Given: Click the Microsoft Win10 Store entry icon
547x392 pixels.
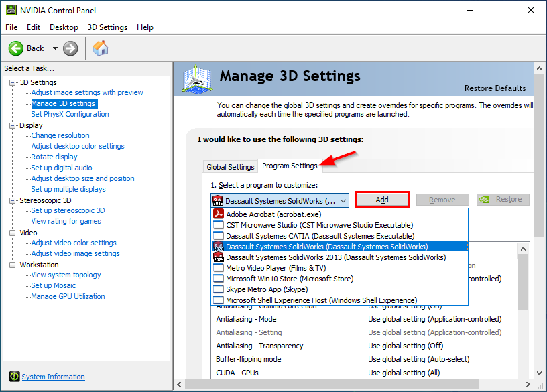Looking at the screenshot, I should tap(219, 279).
